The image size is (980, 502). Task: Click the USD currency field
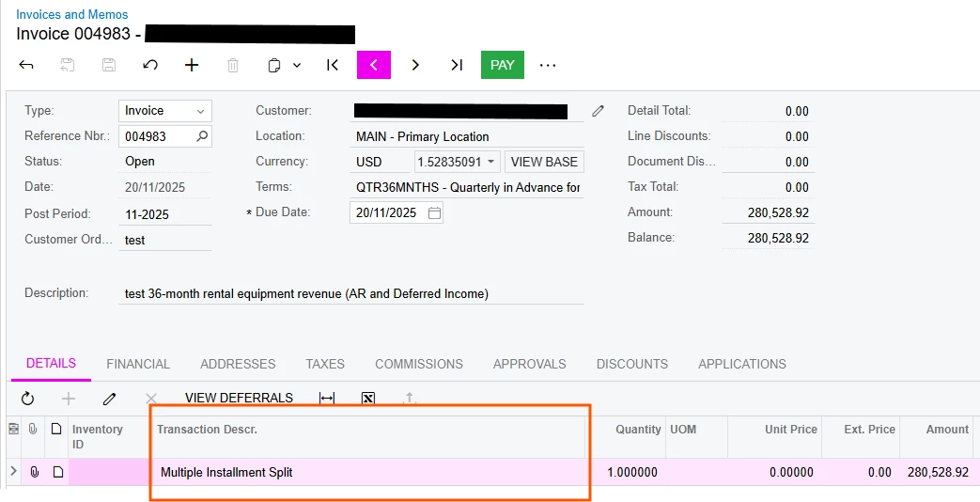tap(380, 162)
